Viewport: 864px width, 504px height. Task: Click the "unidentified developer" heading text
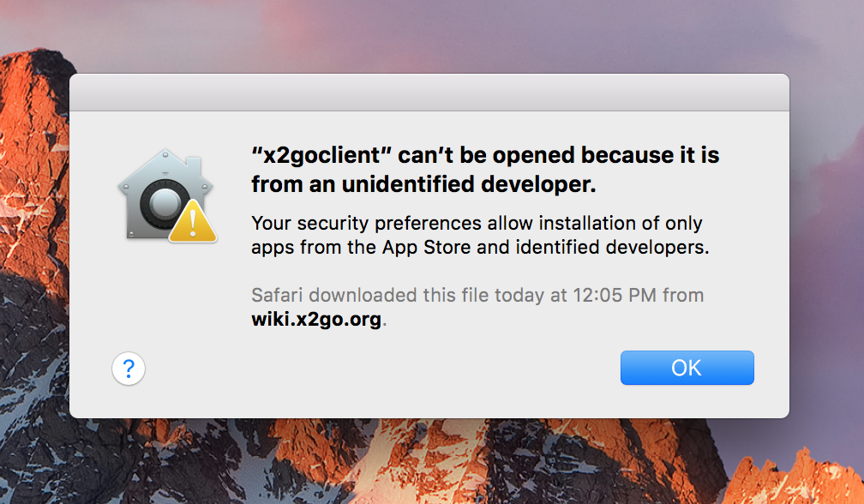tap(469, 184)
